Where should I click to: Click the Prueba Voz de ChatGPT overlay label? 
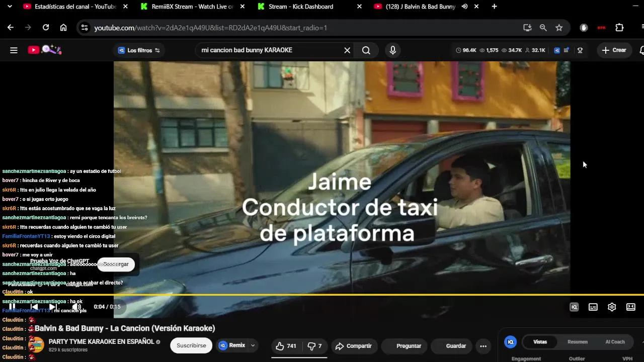(59, 261)
